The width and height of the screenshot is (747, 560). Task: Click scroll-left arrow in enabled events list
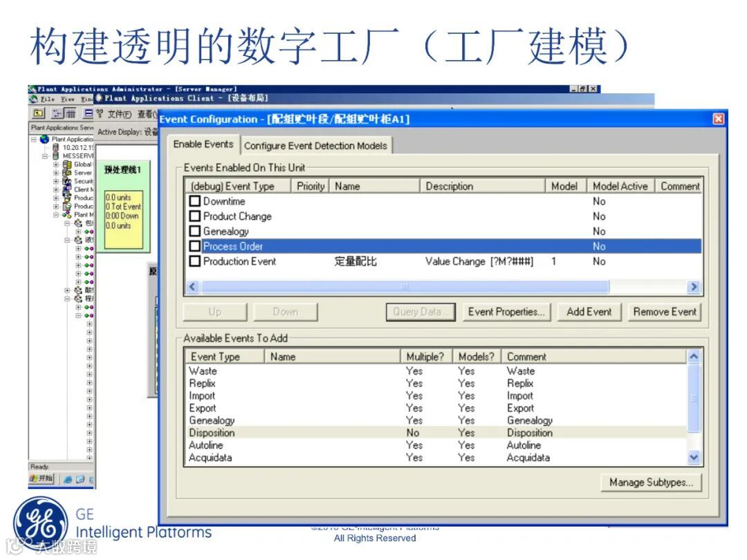pos(192,287)
